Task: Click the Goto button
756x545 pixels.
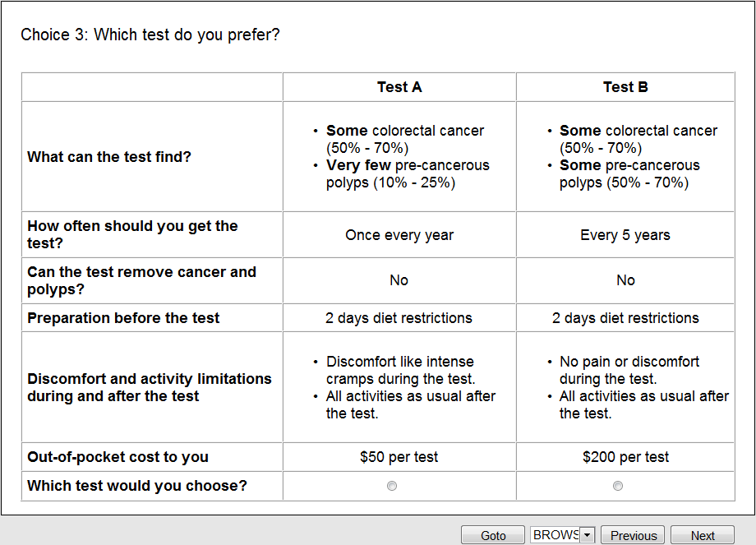Action: [493, 535]
